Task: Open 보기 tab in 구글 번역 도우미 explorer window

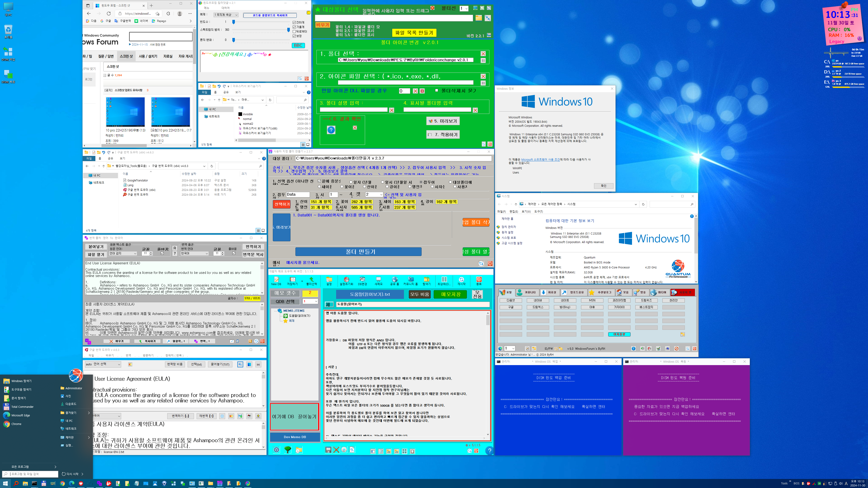Action: click(x=122, y=158)
